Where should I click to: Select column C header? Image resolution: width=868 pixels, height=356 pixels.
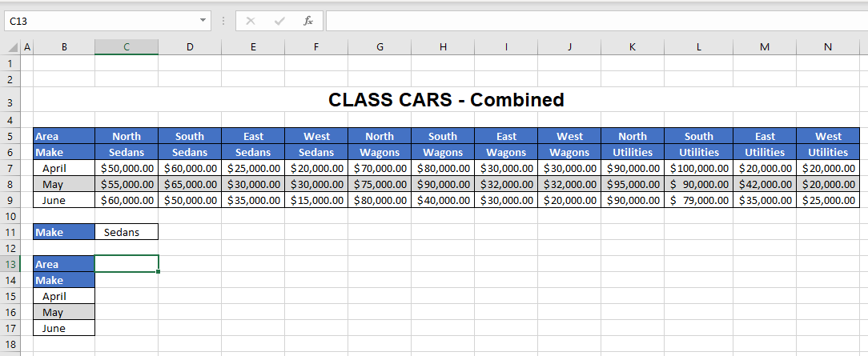click(x=126, y=47)
